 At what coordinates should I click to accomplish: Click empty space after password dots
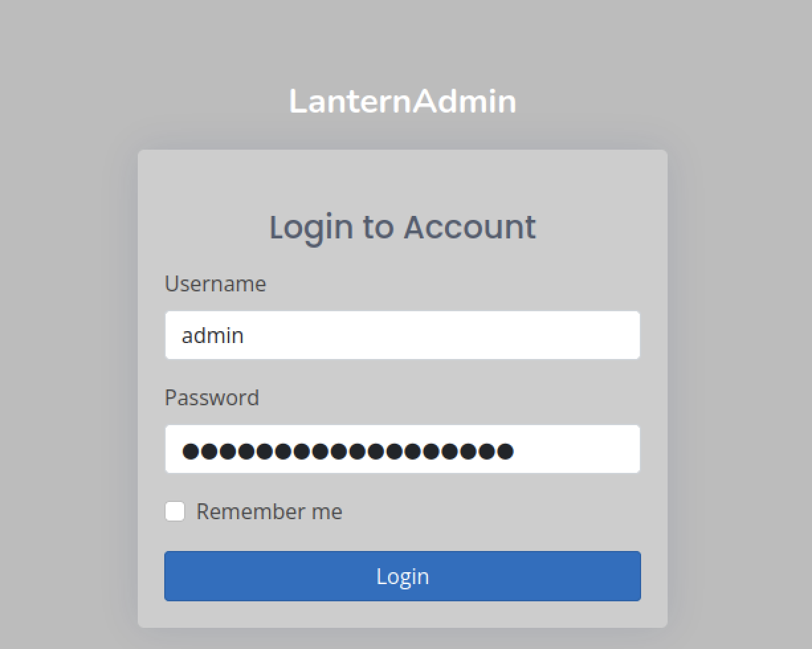pos(576,450)
